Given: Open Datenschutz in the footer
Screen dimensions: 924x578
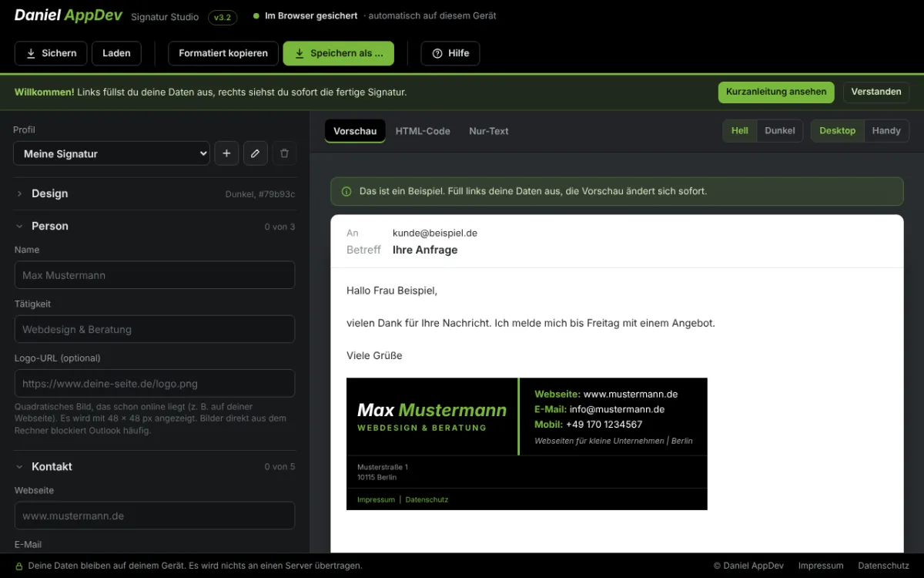Looking at the screenshot, I should pyautogui.click(x=883, y=566).
